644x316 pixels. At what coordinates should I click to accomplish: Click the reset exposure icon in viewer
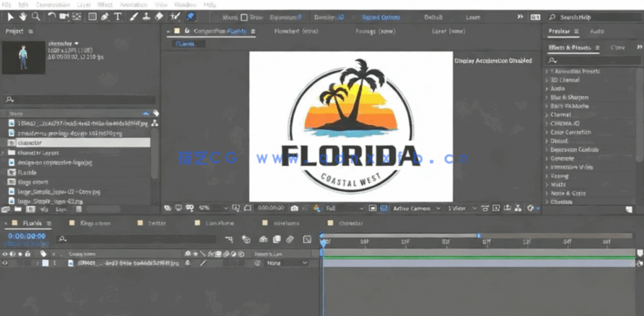pos(530,208)
